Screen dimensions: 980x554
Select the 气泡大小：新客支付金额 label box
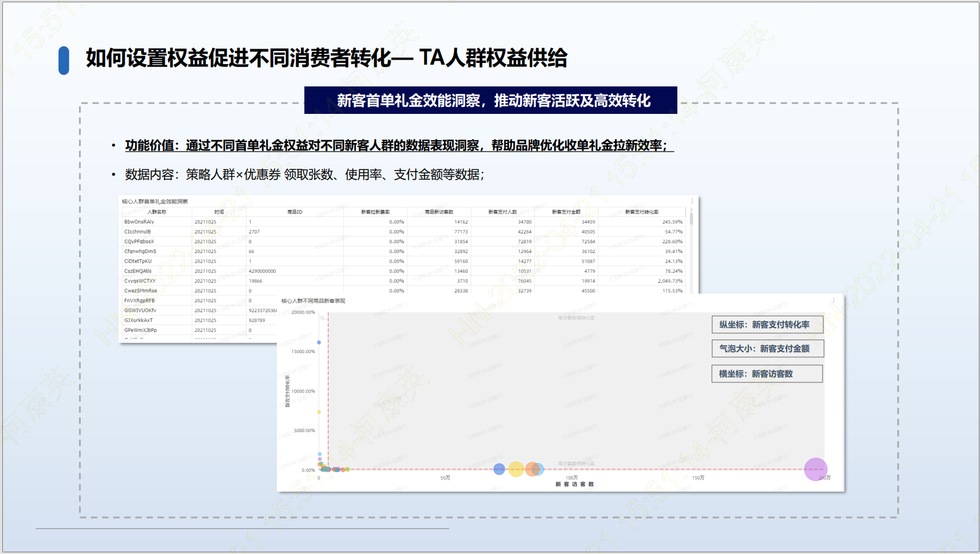tap(767, 349)
